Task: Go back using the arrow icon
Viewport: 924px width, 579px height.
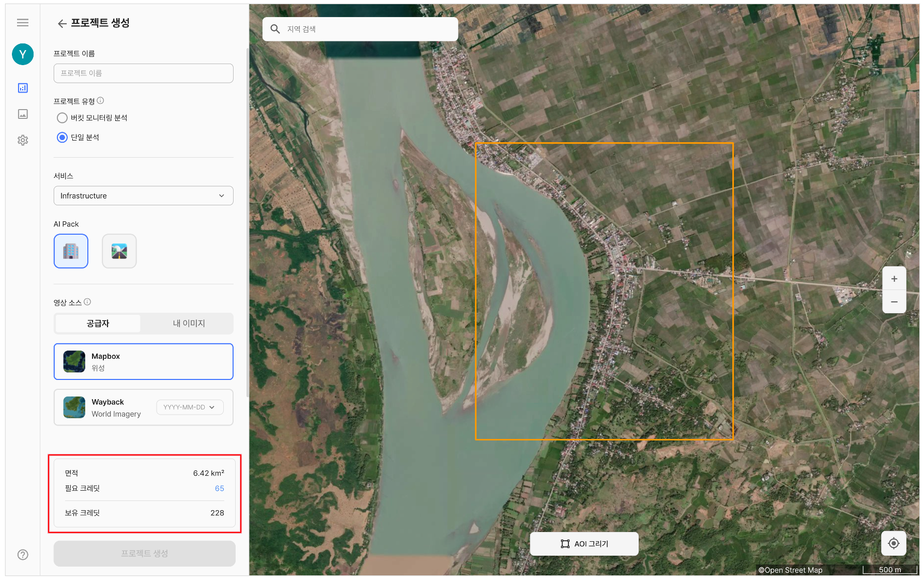Action: [x=62, y=24]
